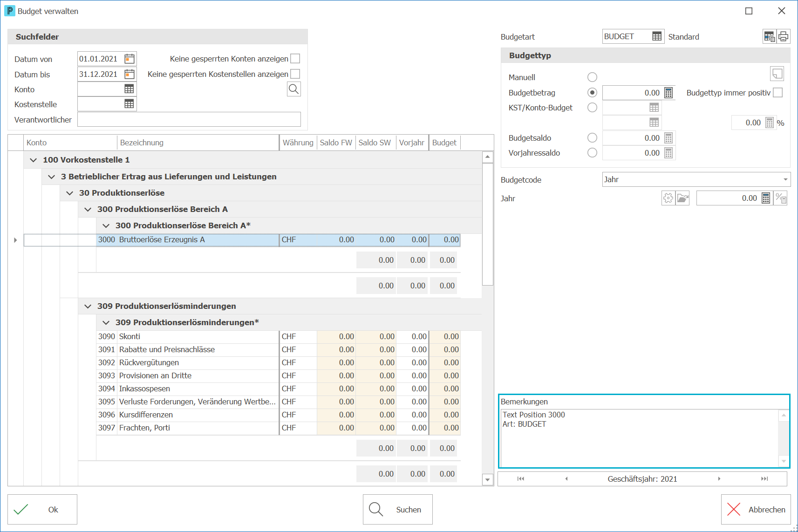Select the Budgetbetrag radio button
The width and height of the screenshot is (798, 532).
[x=592, y=93]
